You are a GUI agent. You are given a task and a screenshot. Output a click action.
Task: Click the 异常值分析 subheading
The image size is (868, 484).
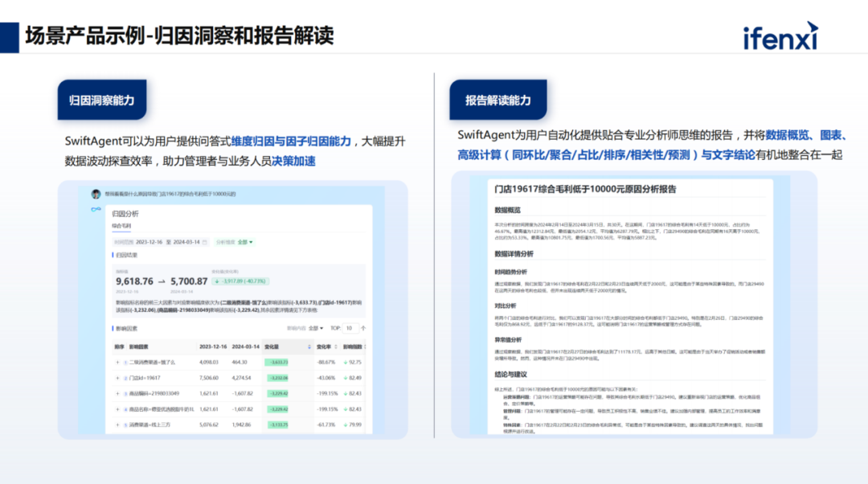point(508,339)
